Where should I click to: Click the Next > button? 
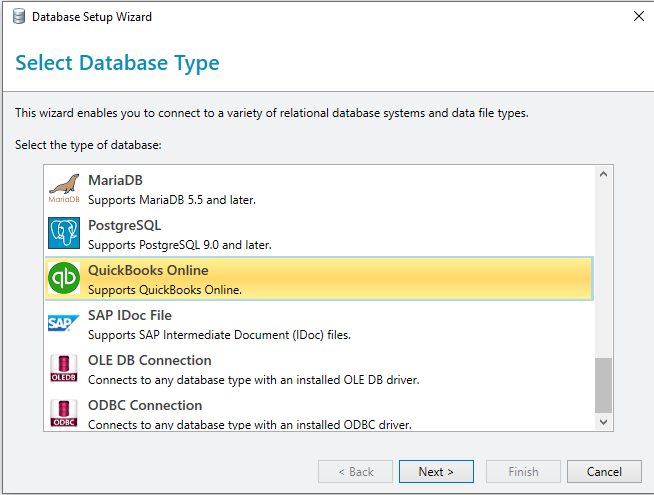[436, 472]
